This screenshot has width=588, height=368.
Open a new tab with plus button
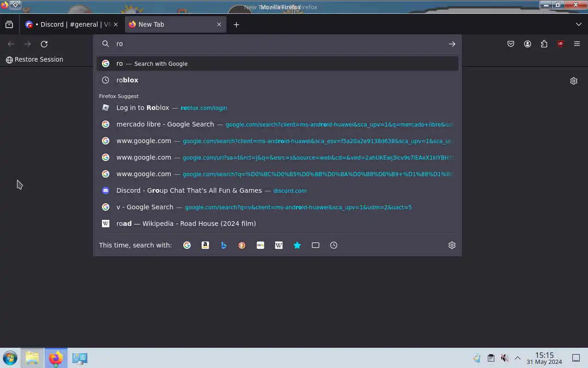[236, 24]
